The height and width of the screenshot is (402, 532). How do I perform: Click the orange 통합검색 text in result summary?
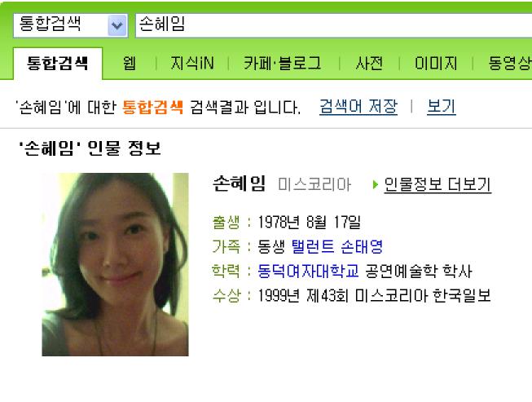pyautogui.click(x=152, y=108)
